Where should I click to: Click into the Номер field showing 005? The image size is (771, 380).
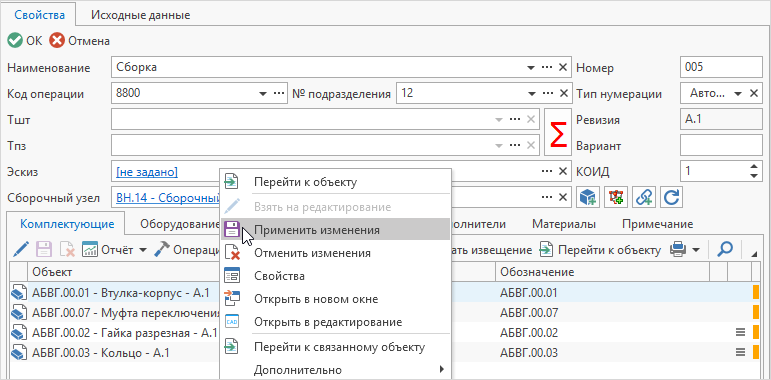[721, 67]
